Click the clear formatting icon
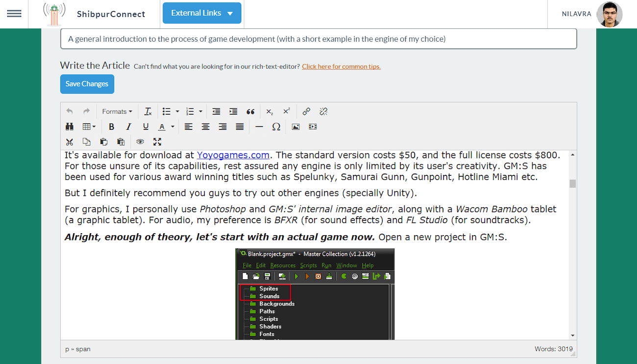This screenshot has width=637, height=364. click(x=148, y=112)
